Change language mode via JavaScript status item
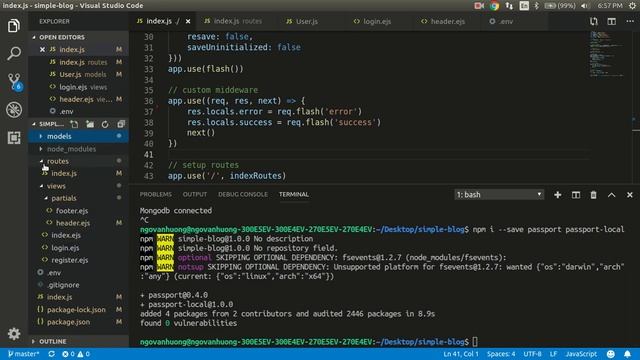Image resolution: width=640 pixels, height=360 pixels. [x=581, y=354]
